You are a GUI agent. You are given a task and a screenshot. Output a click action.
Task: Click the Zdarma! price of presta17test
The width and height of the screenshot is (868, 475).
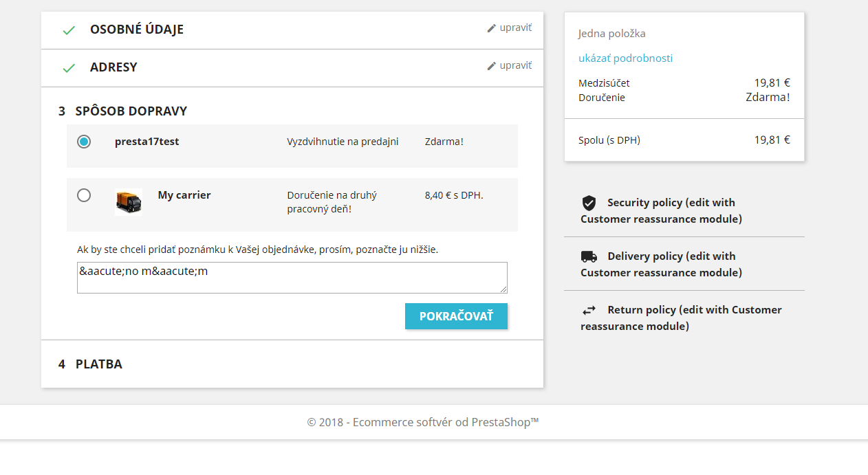point(444,142)
